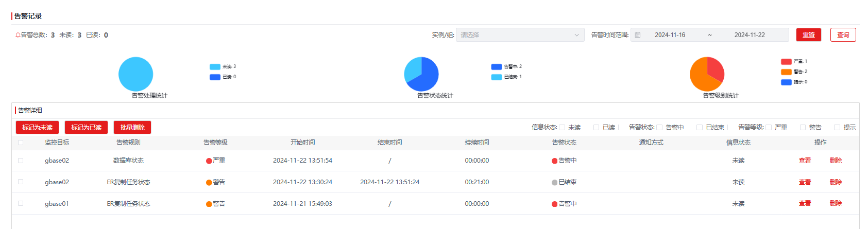This screenshot has width=868, height=229.
Task: Check the 严重 alarm level filter
Action: [769, 128]
